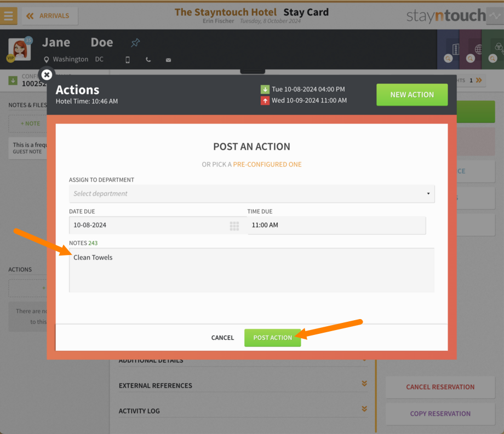Click the Pre-Configured One link
The image size is (504, 434).
(x=267, y=164)
